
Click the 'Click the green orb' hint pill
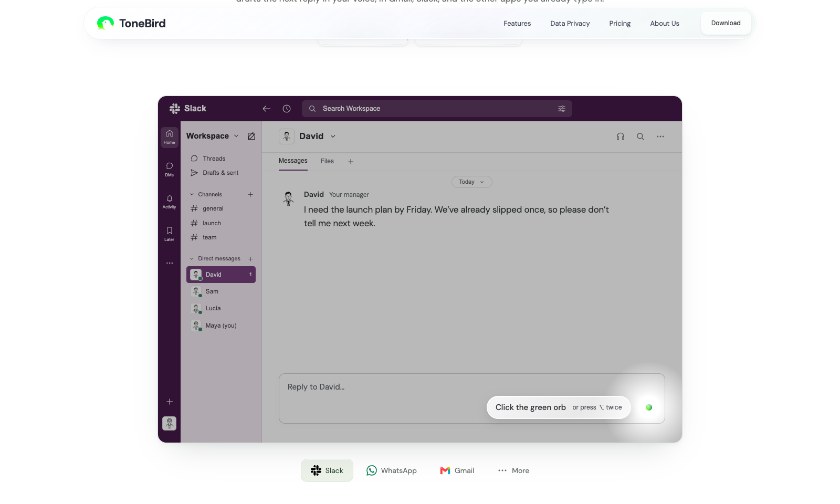tap(559, 407)
